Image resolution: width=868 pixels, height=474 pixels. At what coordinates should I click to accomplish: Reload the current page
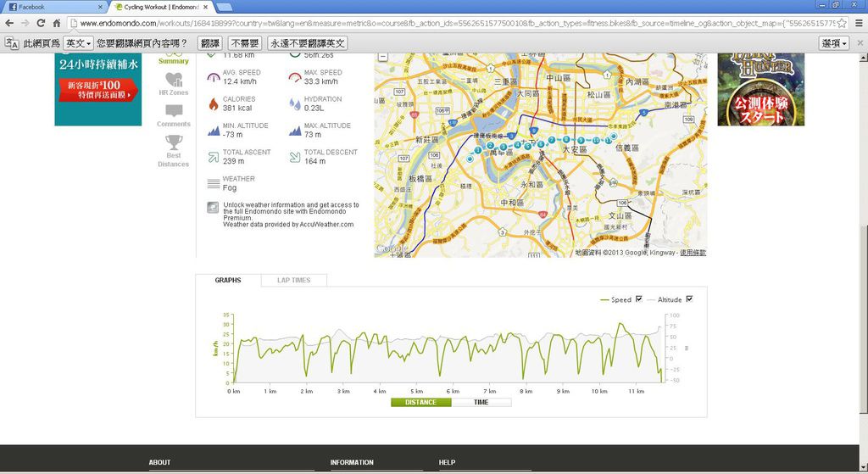pos(41,23)
